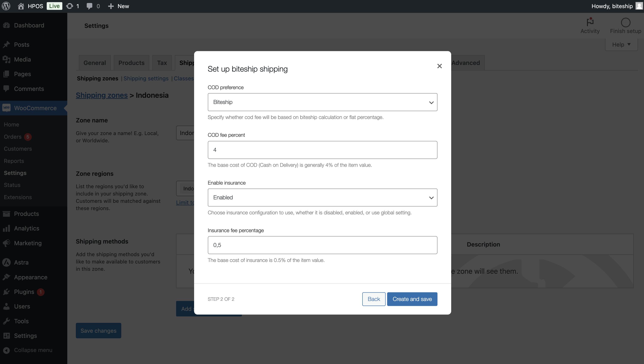Click the updates icon showing 1
644x364 pixels.
(69, 6)
